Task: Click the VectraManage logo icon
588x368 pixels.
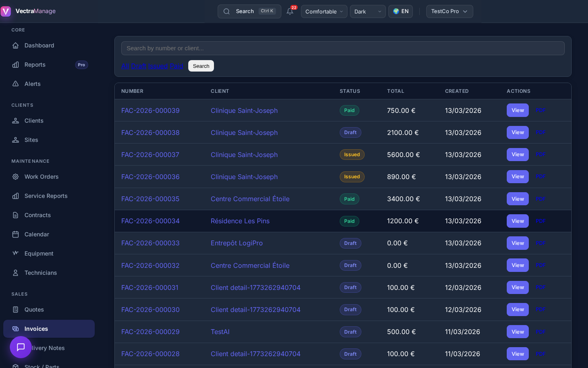Action: point(6,11)
